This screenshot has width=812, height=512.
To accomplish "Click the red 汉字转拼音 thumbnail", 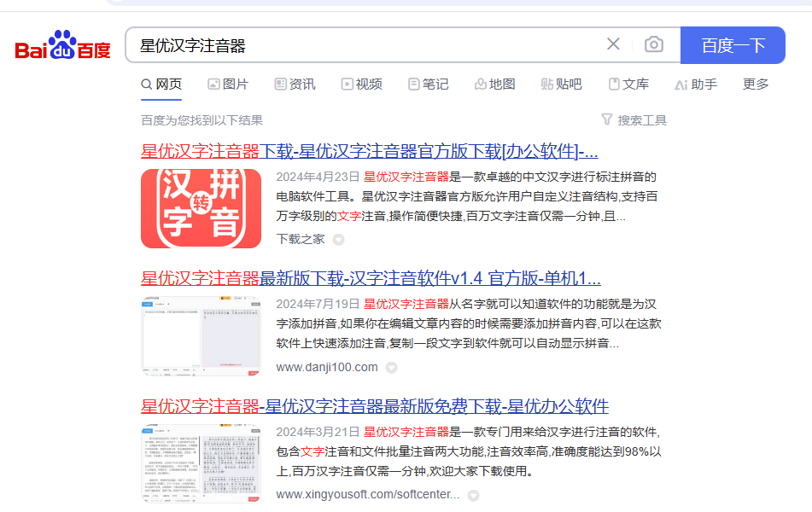I will [201, 208].
